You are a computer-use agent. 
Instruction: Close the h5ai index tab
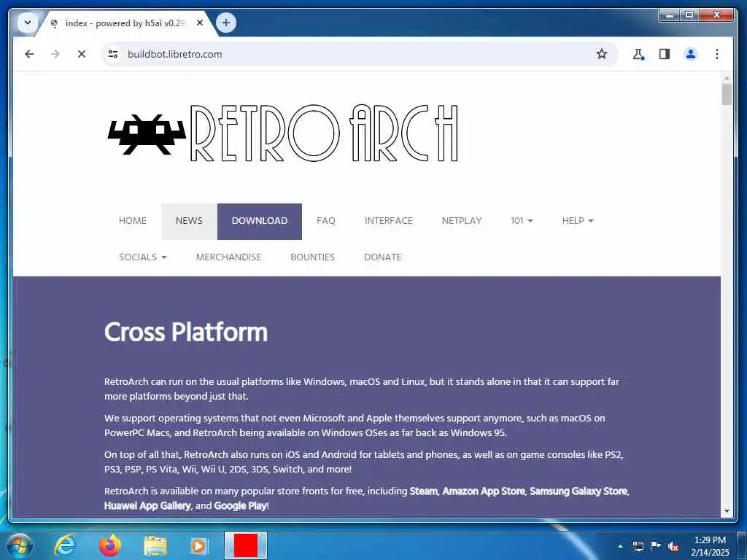[200, 23]
